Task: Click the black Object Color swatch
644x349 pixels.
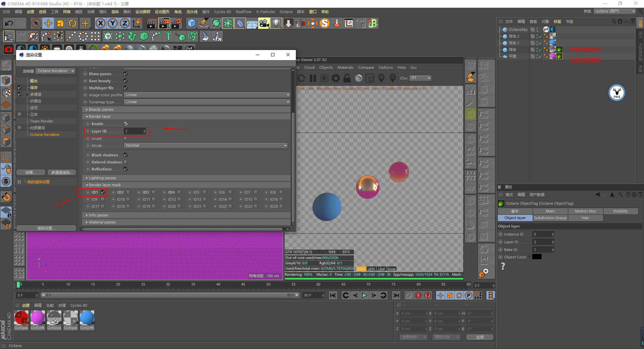Action: point(537,257)
